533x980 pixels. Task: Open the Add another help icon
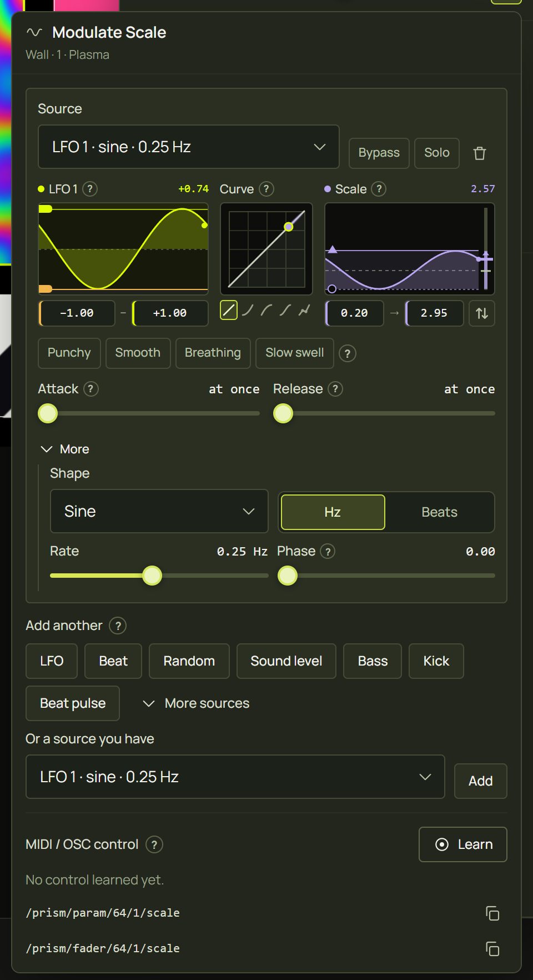click(x=118, y=626)
